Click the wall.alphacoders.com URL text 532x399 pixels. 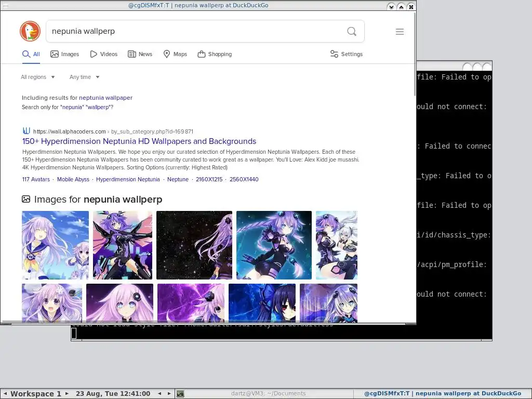pos(70,131)
